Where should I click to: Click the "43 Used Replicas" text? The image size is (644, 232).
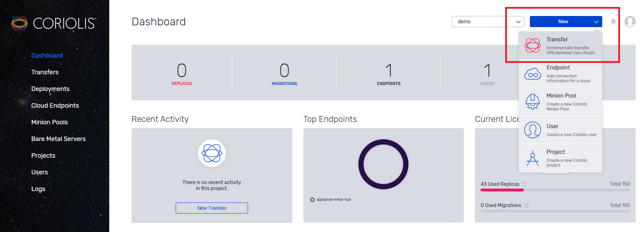(x=500, y=184)
